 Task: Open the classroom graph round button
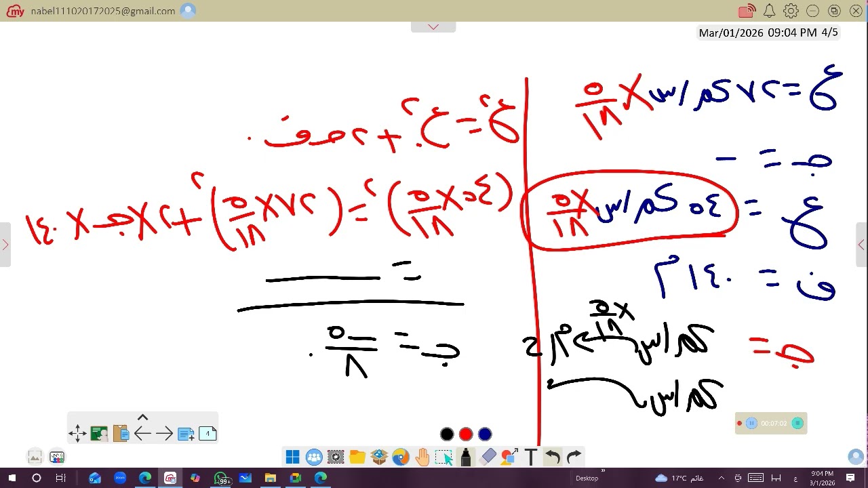click(57, 457)
